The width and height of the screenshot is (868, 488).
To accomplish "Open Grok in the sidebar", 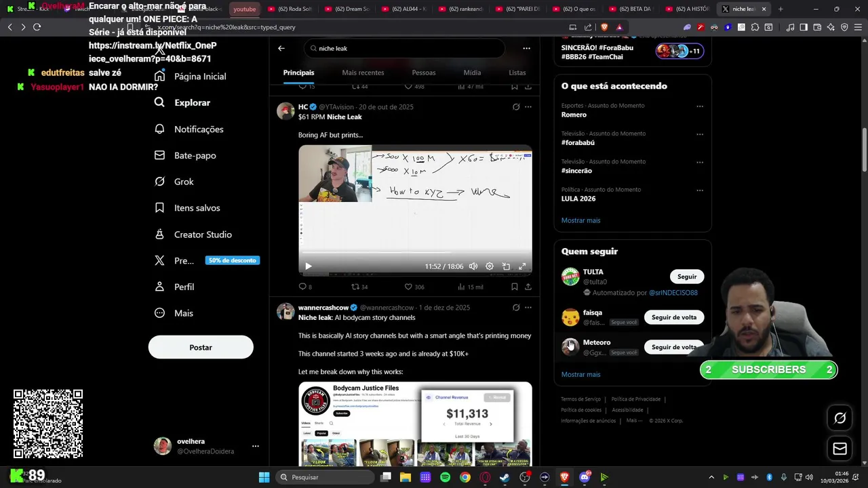I will click(174, 182).
